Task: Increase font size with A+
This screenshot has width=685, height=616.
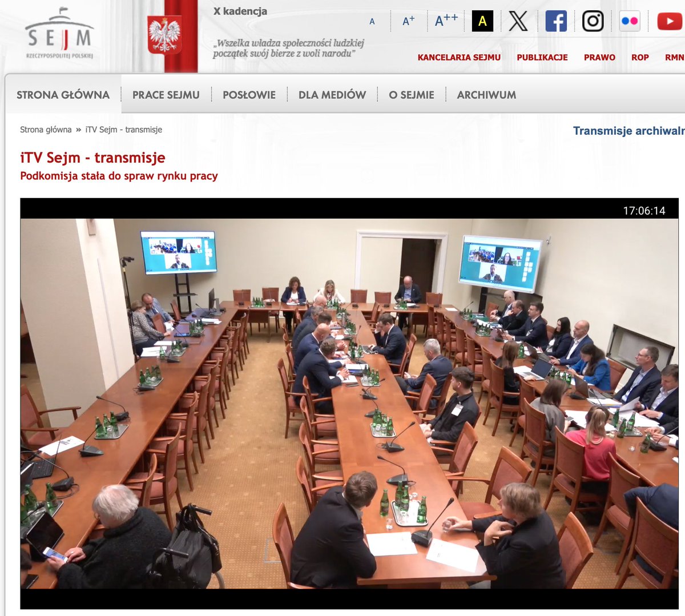Action: [x=408, y=21]
